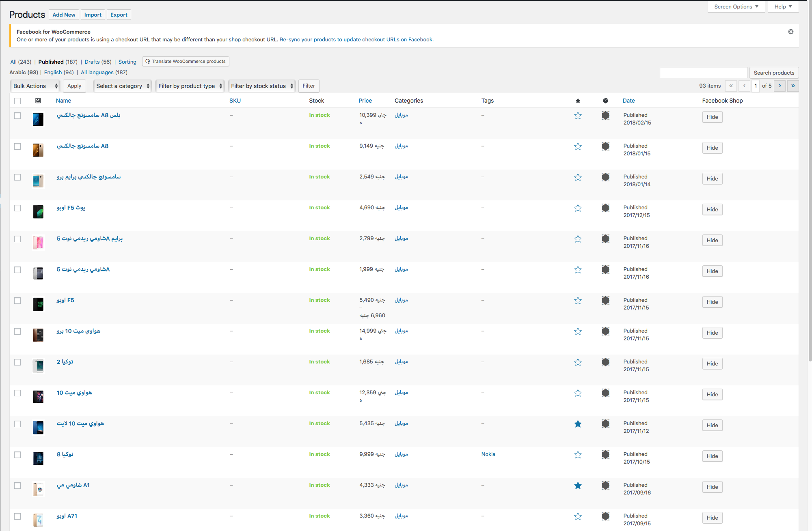812x531 pixels.
Task: Open the Bulk Actions dropdown
Action: pyautogui.click(x=35, y=86)
